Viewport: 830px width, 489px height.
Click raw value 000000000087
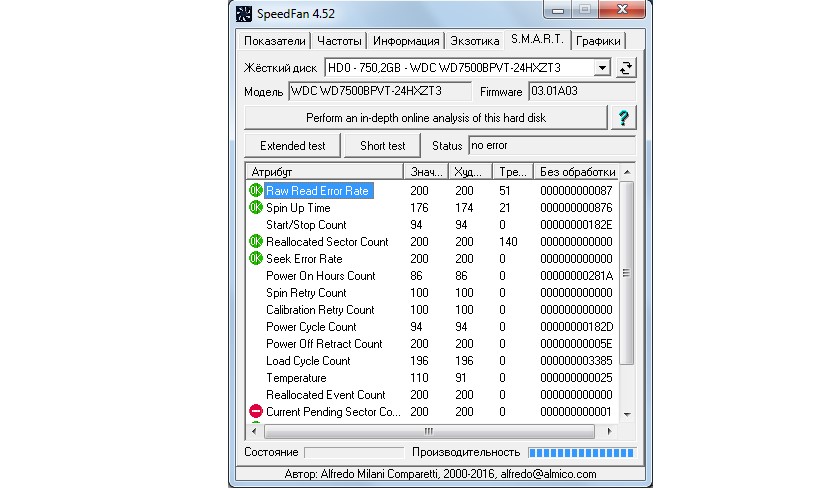click(x=576, y=191)
